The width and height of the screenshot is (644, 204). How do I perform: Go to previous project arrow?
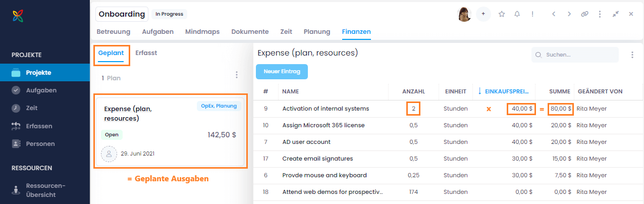pyautogui.click(x=554, y=14)
